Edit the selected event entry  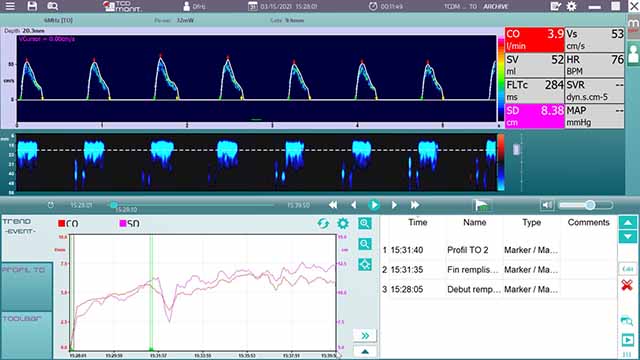[x=628, y=269]
